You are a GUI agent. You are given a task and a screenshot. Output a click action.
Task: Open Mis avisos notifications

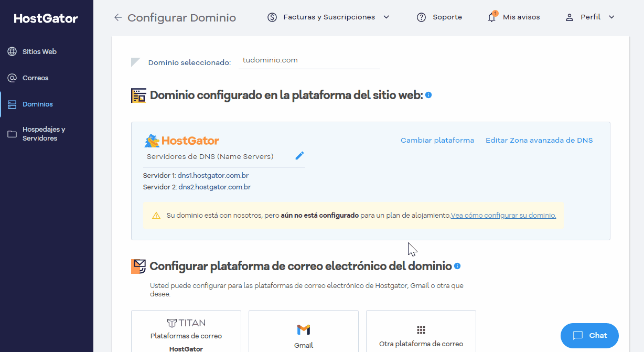514,17
